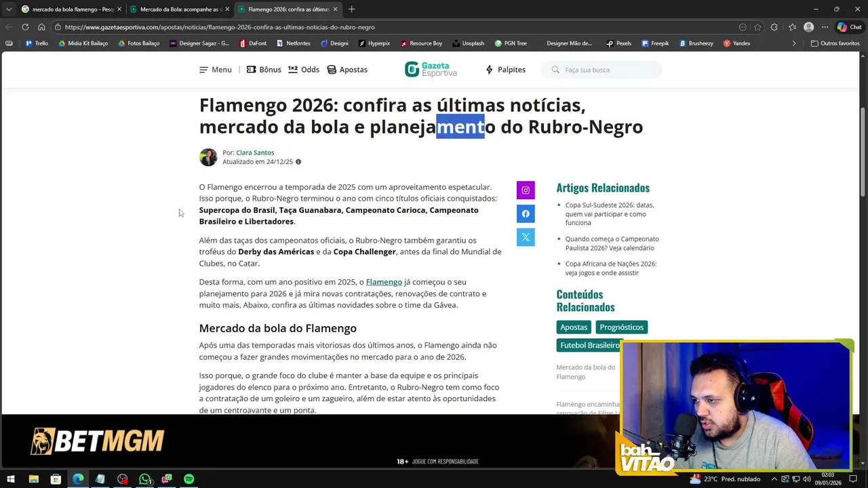The width and height of the screenshot is (868, 488).
Task: Open Midia Kit Bailaço bookmark
Action: coord(83,43)
